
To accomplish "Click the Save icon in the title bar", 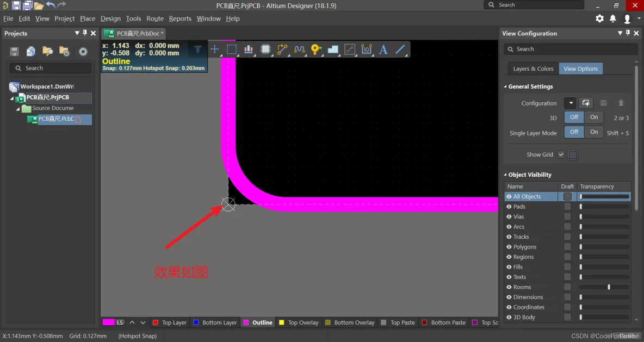I will pos(16,5).
